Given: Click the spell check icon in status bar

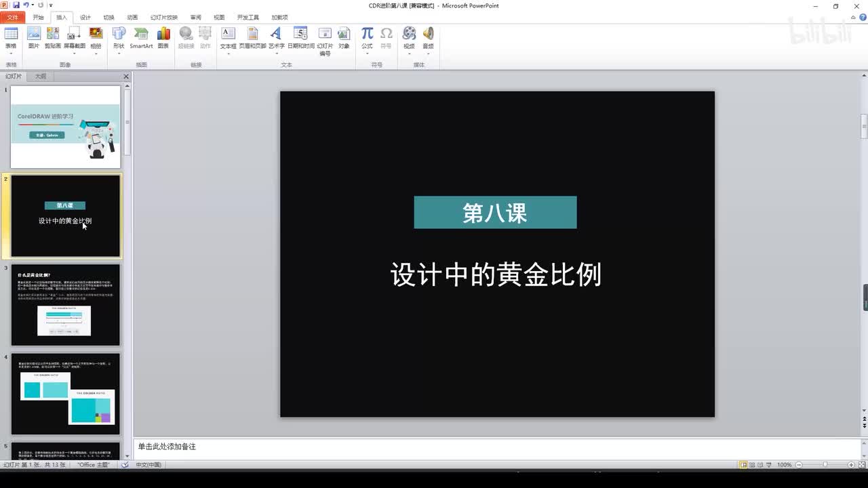Looking at the screenshot, I should (125, 465).
